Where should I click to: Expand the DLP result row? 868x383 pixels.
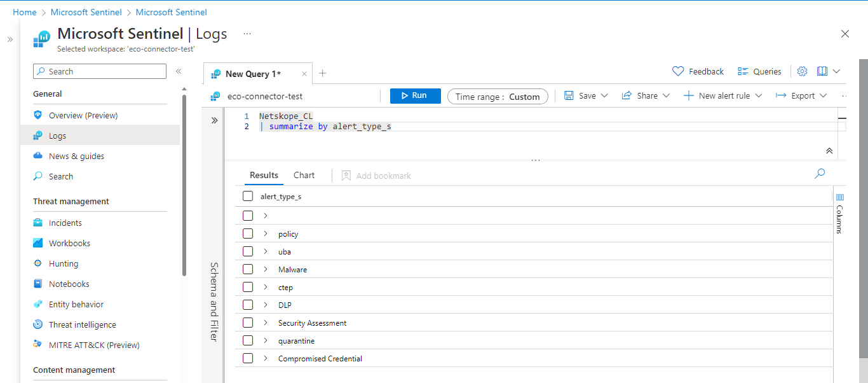point(266,304)
